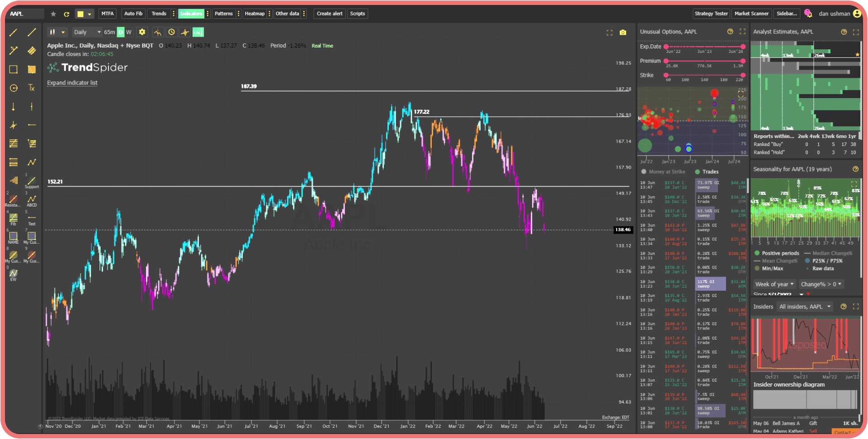This screenshot has width=868, height=439.
Task: Take a chart snapshot with camera icon
Action: [x=623, y=33]
